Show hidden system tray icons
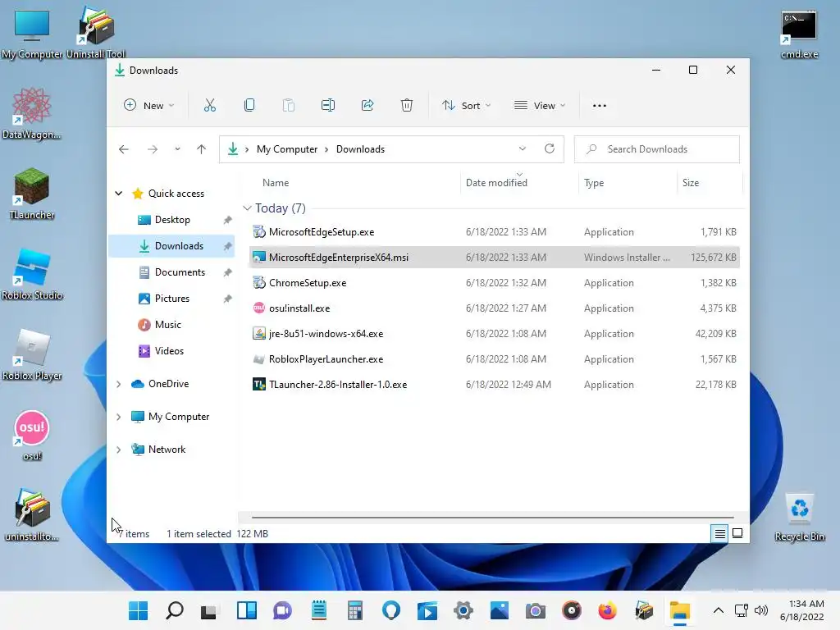840x630 pixels. pos(719,610)
